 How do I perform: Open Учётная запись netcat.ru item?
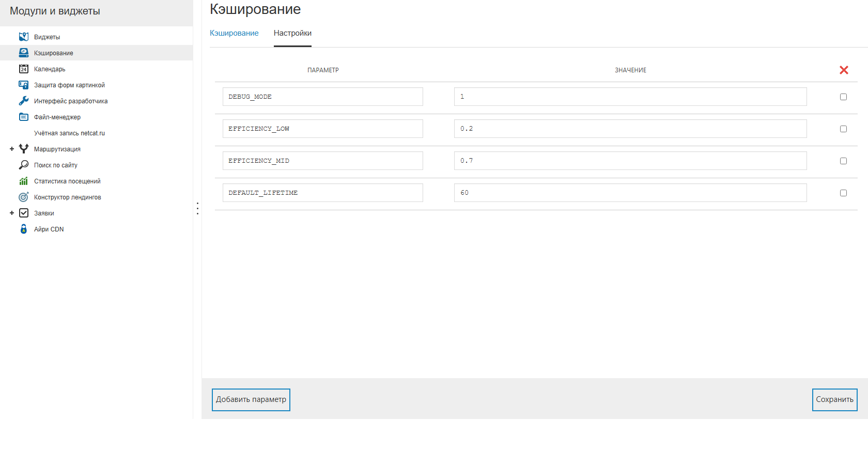[69, 133]
